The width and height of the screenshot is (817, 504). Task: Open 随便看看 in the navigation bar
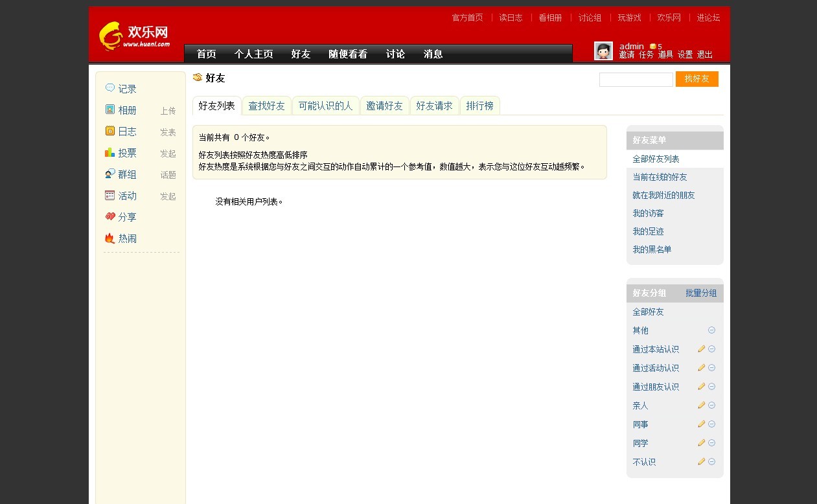(348, 54)
